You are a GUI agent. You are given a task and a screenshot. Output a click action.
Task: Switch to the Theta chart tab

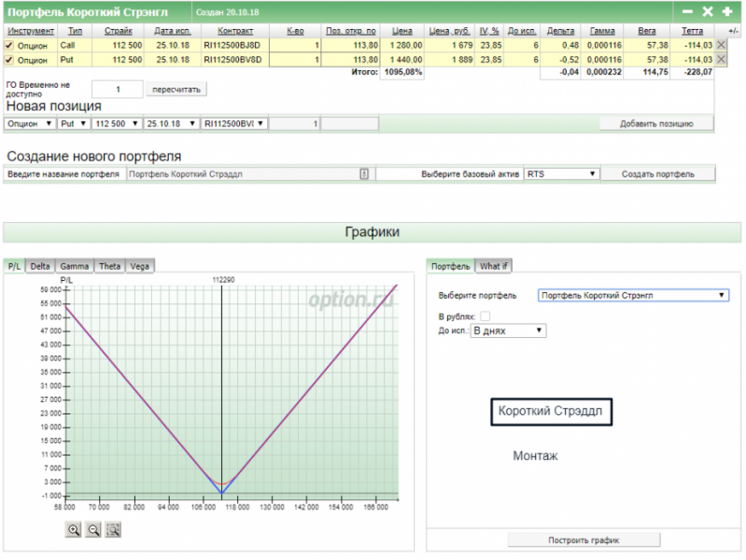[x=109, y=266]
